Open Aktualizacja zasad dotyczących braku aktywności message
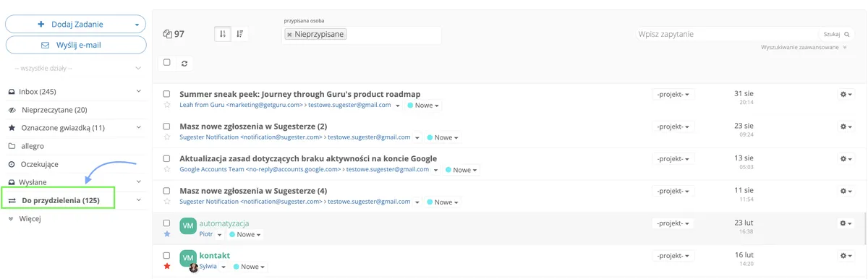This screenshot has height=279, width=868. [x=308, y=158]
